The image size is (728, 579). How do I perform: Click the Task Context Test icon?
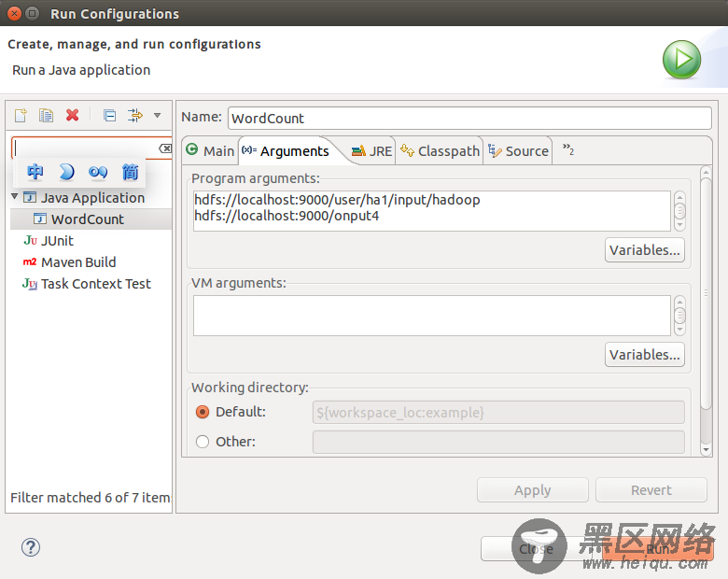coord(30,284)
